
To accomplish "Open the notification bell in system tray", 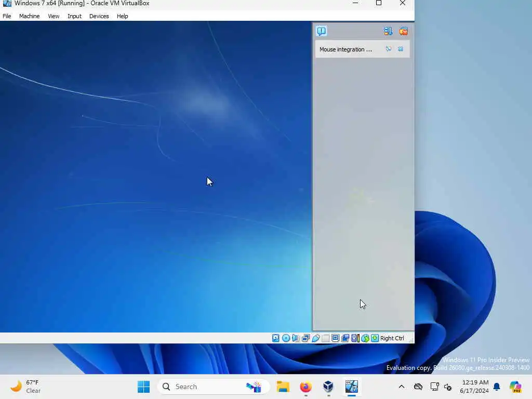I will click(x=497, y=387).
